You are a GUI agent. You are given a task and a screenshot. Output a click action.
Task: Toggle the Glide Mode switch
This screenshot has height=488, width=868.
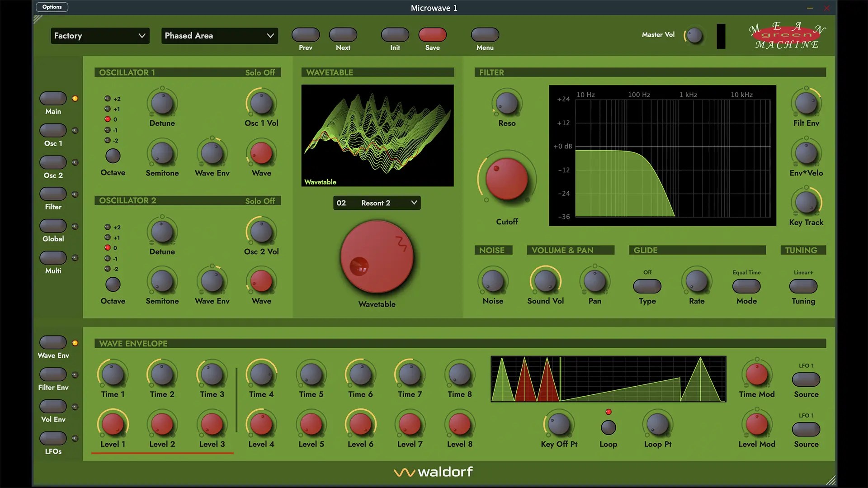click(x=746, y=286)
